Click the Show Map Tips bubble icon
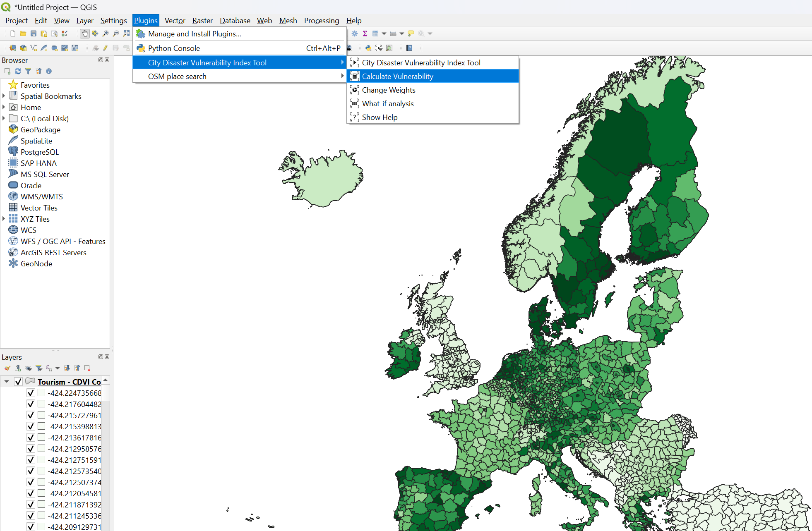The height and width of the screenshot is (531, 812). (411, 33)
